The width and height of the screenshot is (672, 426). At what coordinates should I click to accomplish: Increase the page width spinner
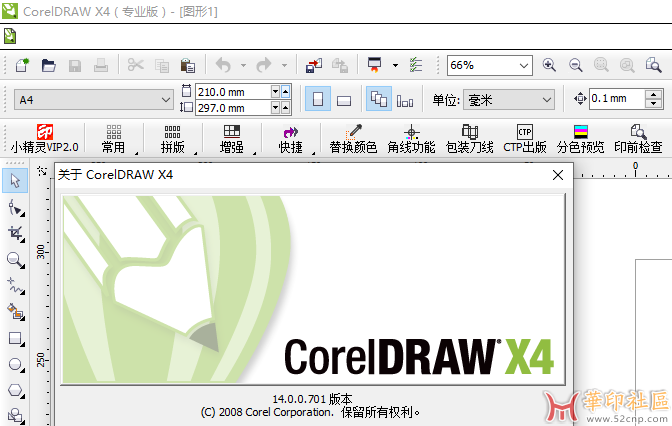pyautogui.click(x=285, y=91)
